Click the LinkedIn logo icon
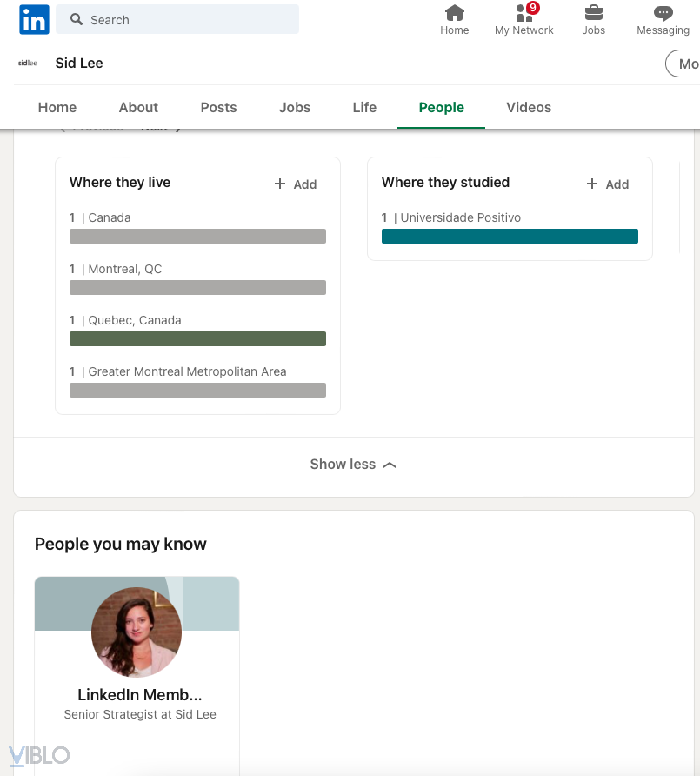Viewport: 700px width, 776px height. [x=34, y=19]
